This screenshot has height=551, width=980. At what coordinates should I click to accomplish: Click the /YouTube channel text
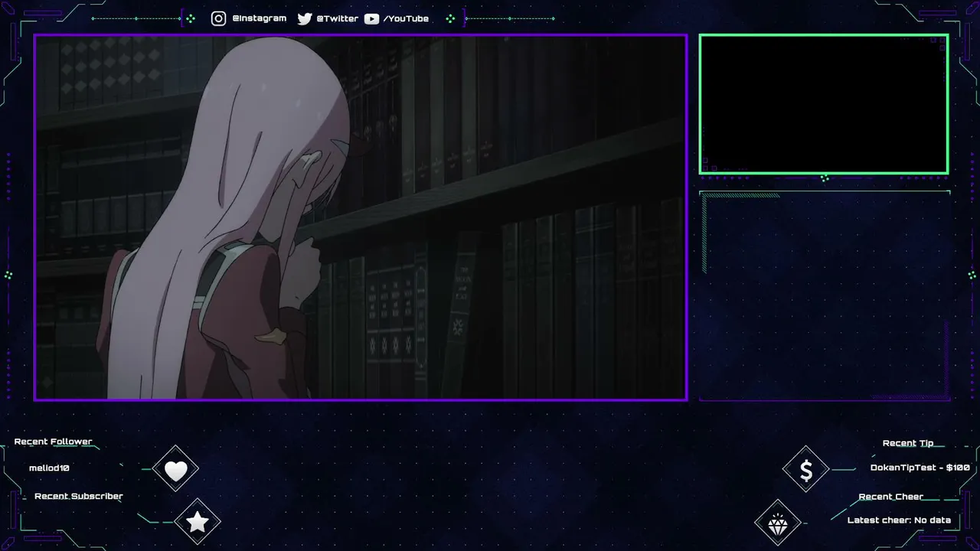click(x=406, y=18)
